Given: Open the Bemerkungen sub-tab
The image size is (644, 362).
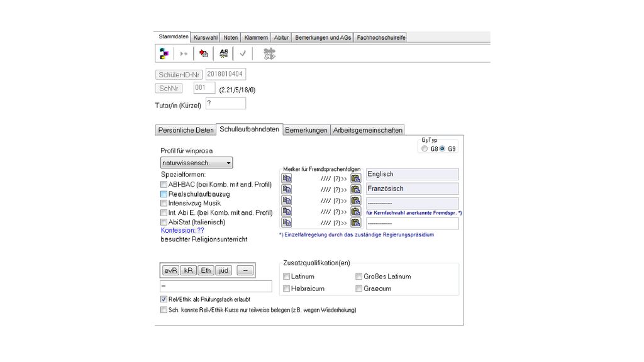Looking at the screenshot, I should point(306,130).
